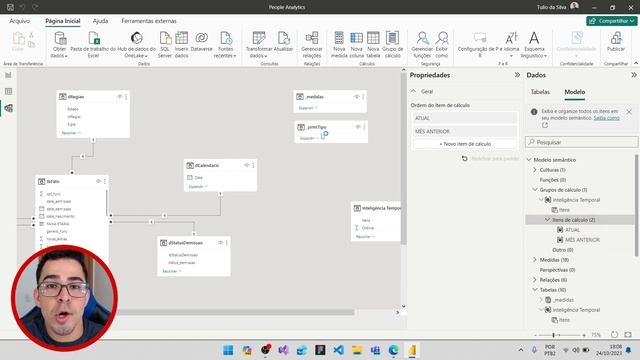Collapse Itens de cálculo node
Image resolution: width=640 pixels, height=360 pixels.
click(x=547, y=220)
